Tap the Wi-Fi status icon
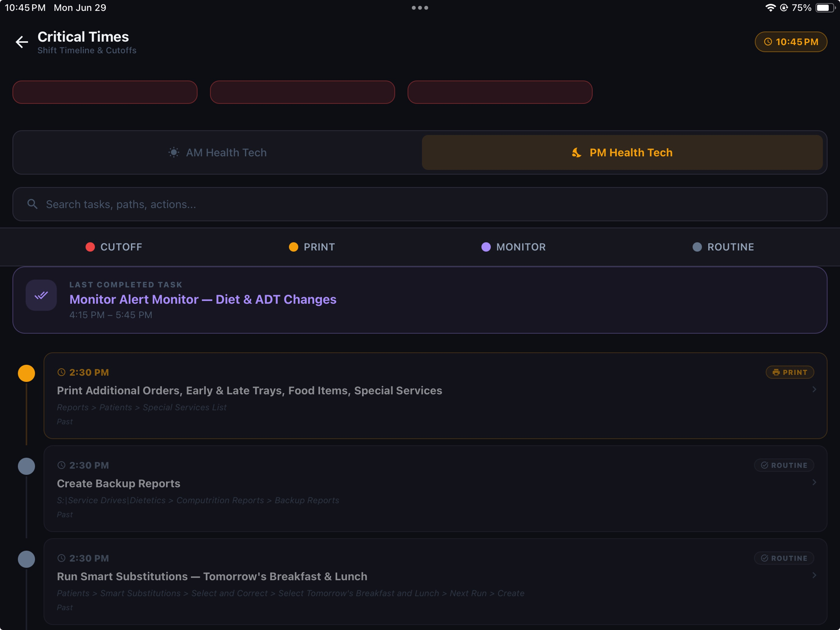Viewport: 840px width, 630px height. pos(770,8)
